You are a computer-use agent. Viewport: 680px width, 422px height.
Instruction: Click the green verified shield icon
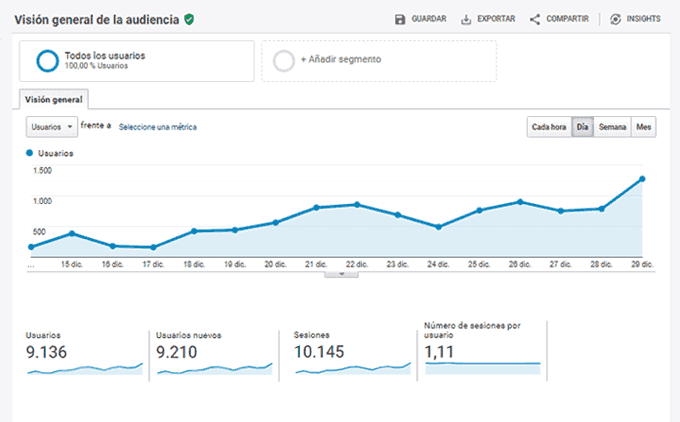point(189,19)
